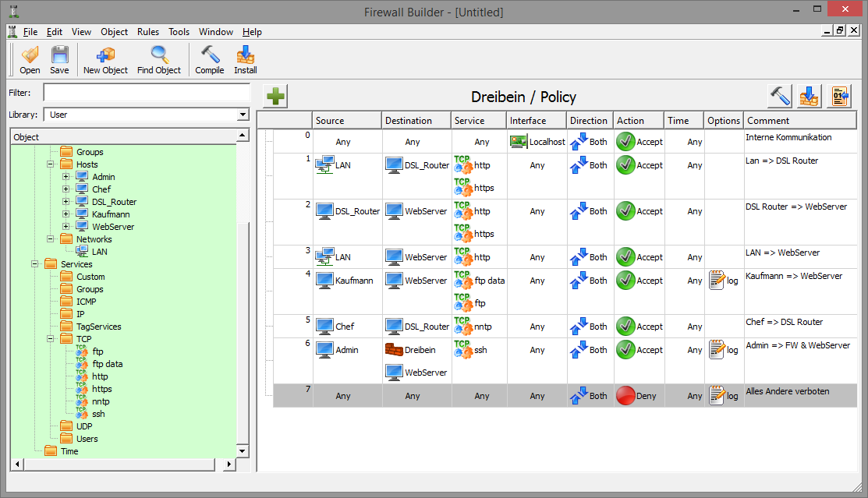Collapse the Hosts folder in tree
The image size is (868, 498).
pyautogui.click(x=51, y=164)
